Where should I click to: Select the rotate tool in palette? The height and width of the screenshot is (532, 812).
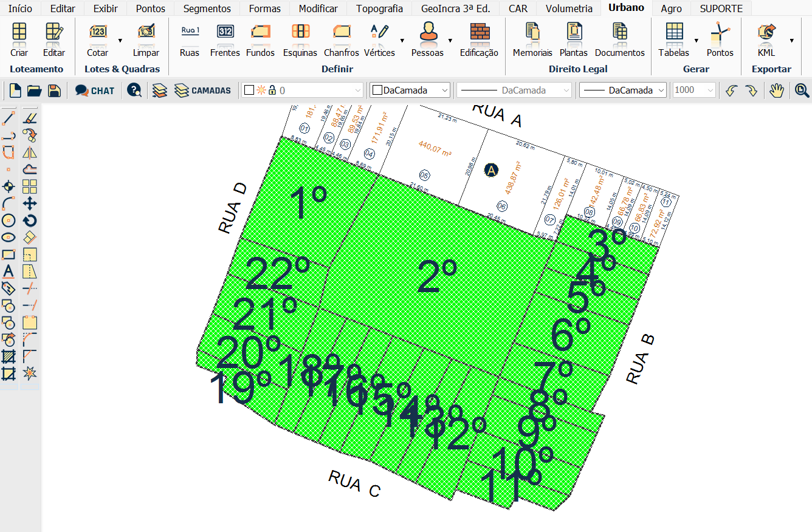pyautogui.click(x=30, y=220)
